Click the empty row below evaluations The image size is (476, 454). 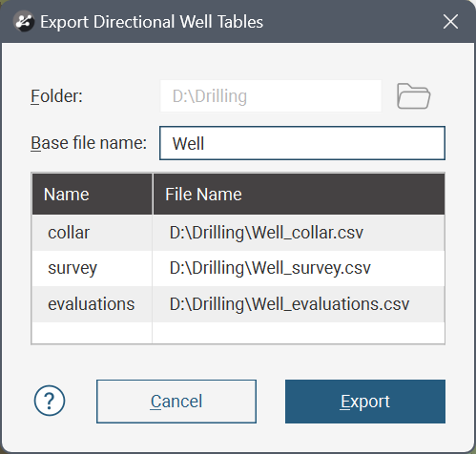click(x=238, y=333)
